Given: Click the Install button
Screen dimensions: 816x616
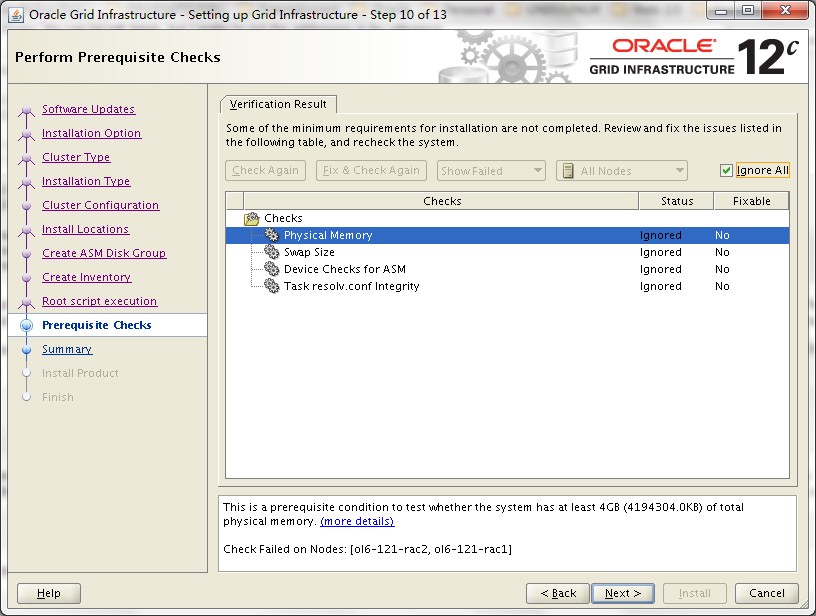Looking at the screenshot, I should coord(694,593).
